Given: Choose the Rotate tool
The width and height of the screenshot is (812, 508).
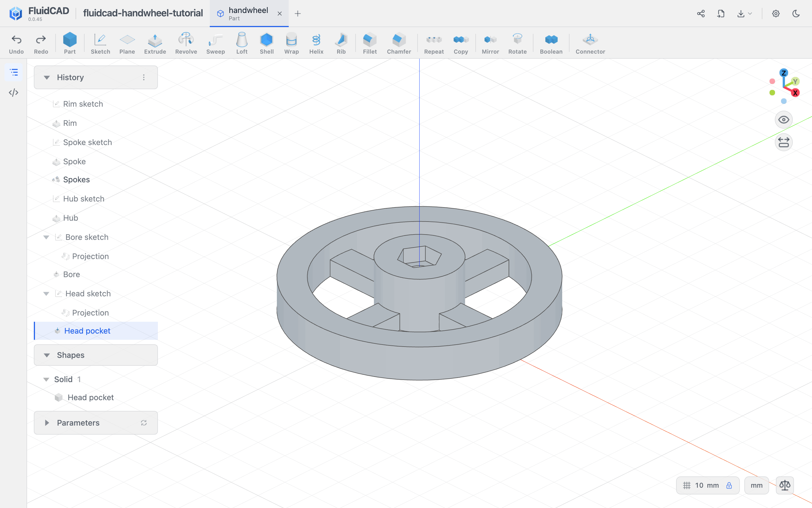Looking at the screenshot, I should point(517,43).
